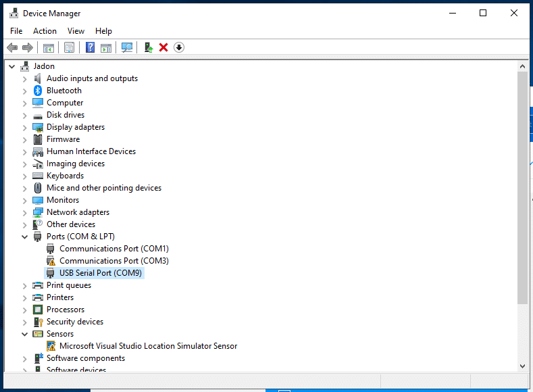Click the vertical scrollbar thumb

pyautogui.click(x=522, y=188)
